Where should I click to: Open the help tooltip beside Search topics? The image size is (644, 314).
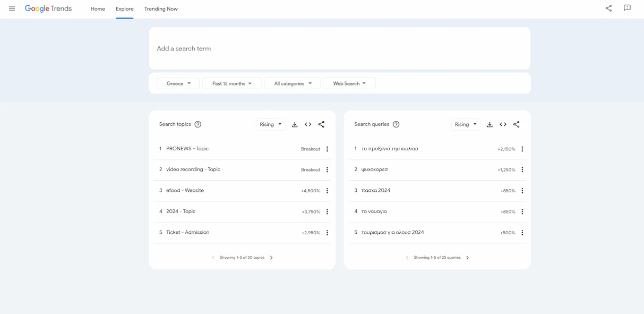pyautogui.click(x=197, y=124)
